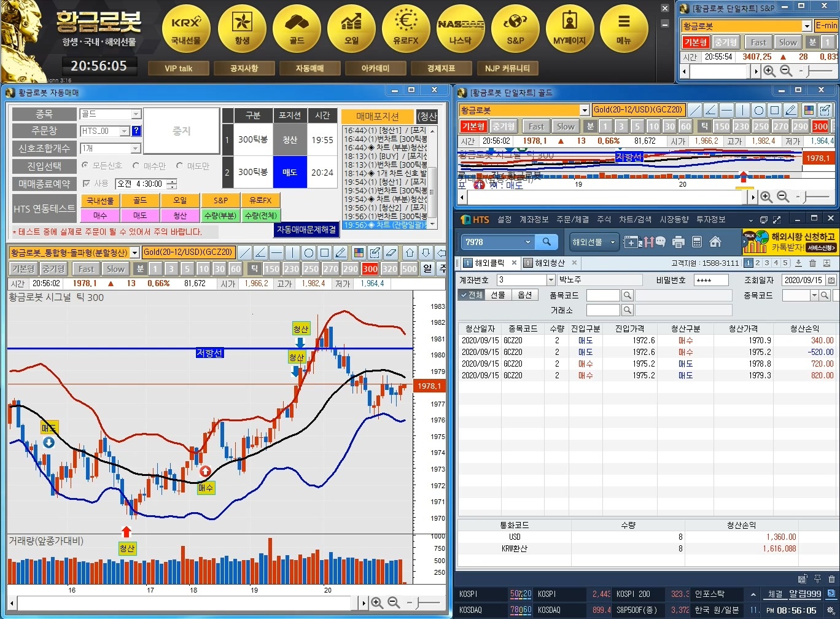Screen dimensions: 840x619
Task: Expand the 7978 screen number dropdown in HTS
Action: click(x=528, y=242)
